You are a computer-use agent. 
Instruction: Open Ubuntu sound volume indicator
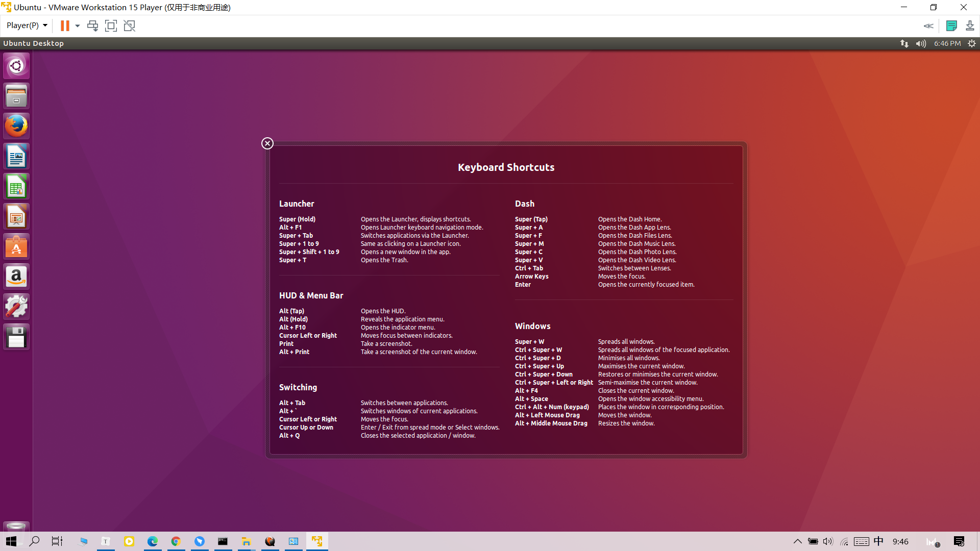[x=921, y=43]
